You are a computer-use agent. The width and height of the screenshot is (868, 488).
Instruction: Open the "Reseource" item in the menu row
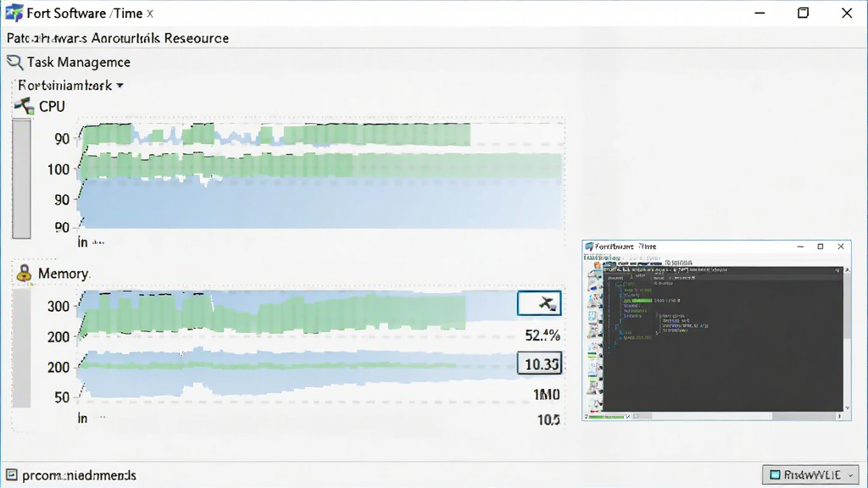pos(197,38)
